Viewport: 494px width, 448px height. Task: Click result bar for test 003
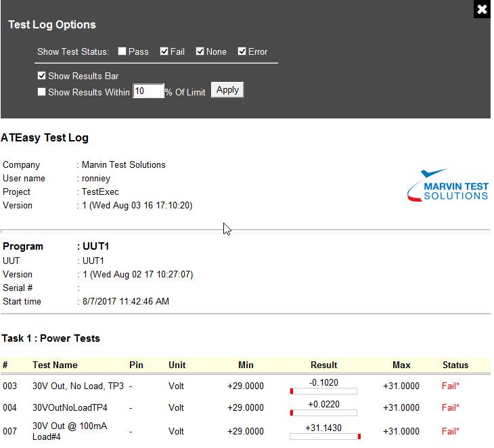323,391
